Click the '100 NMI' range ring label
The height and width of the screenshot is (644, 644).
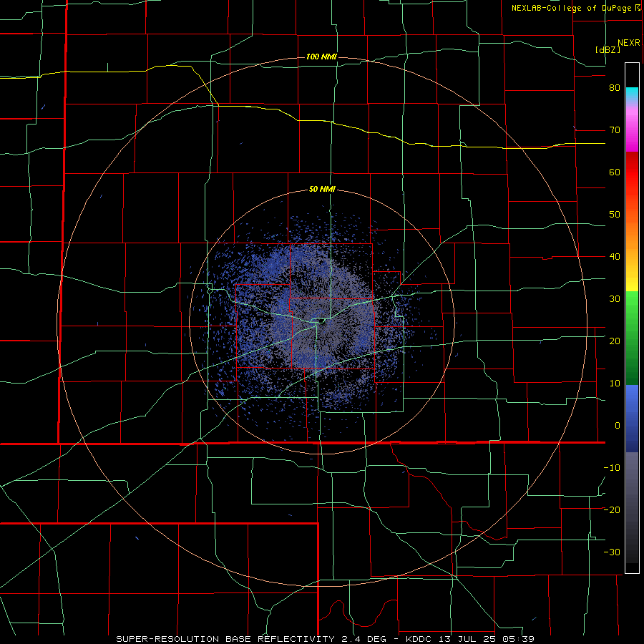click(321, 57)
